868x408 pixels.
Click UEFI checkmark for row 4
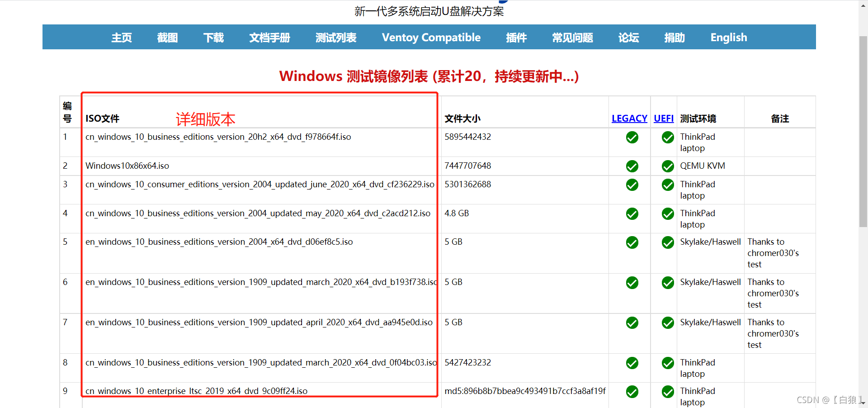(x=668, y=214)
